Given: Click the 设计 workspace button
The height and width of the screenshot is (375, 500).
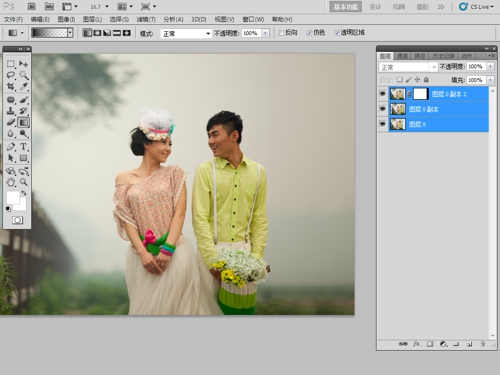Looking at the screenshot, I should click(x=375, y=7).
